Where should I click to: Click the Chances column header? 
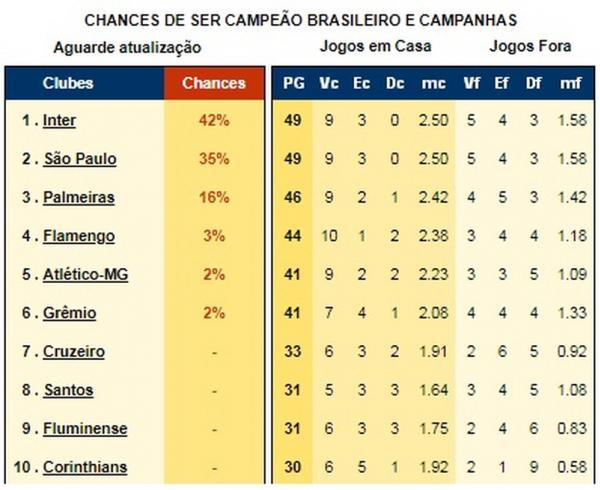[x=214, y=83]
